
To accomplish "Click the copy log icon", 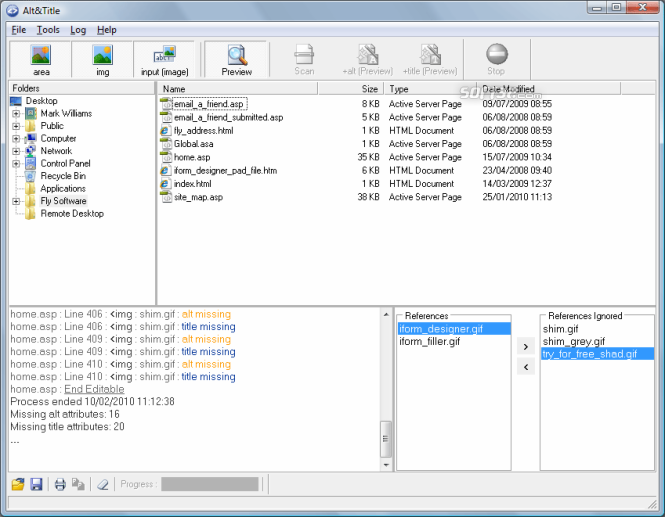I will pyautogui.click(x=78, y=484).
